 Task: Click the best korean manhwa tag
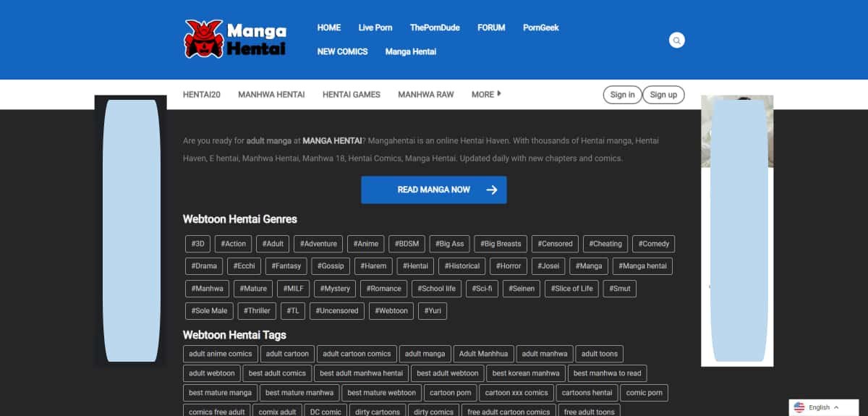pos(526,373)
